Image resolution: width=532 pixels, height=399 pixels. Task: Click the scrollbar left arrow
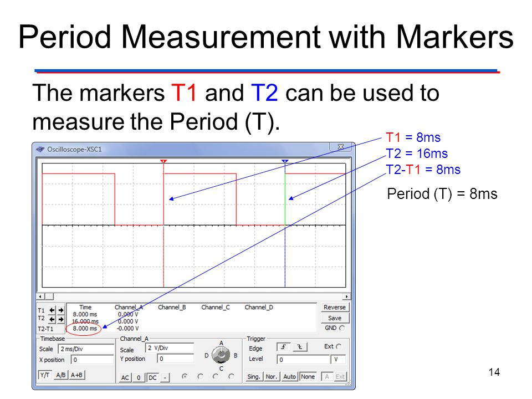pos(40,296)
